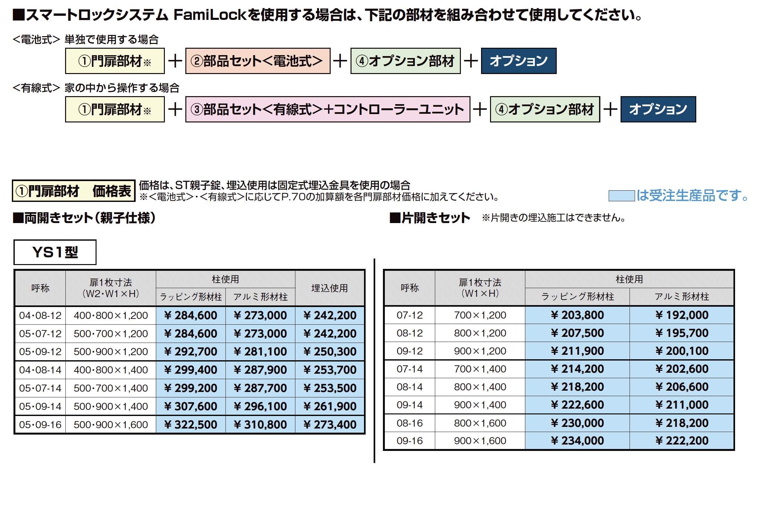Click "ラッピング形材柱" header in the 片開きセット table
This screenshot has width=762, height=532.
pos(577,296)
